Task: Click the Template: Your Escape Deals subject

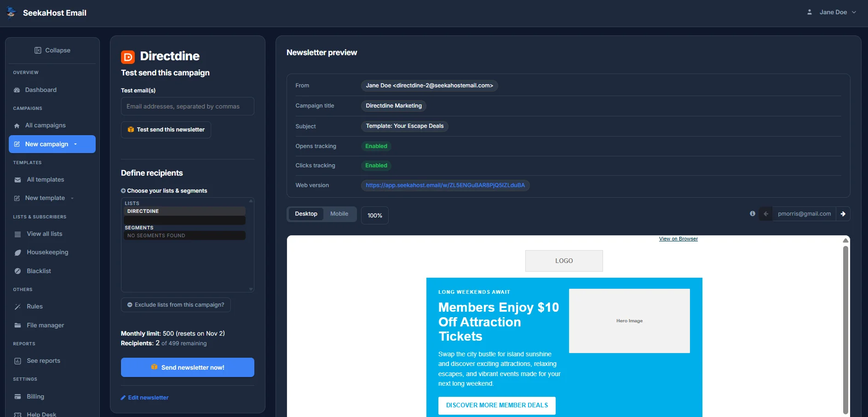Action: click(405, 126)
